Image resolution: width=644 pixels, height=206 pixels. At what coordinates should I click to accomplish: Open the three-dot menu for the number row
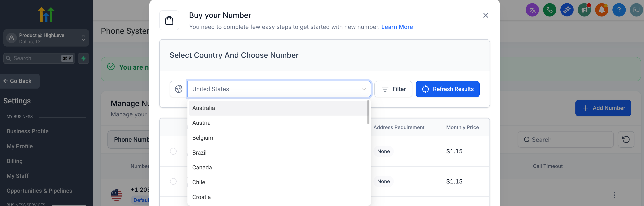point(614,195)
